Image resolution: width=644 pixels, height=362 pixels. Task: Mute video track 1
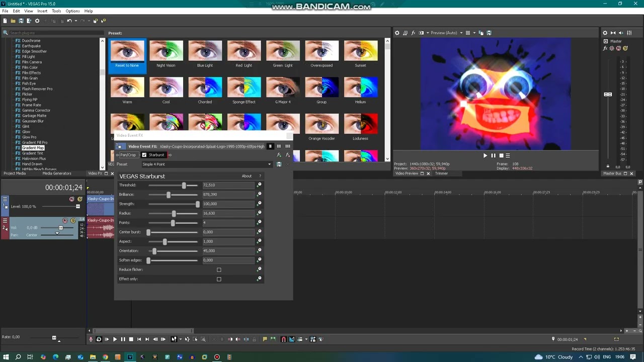point(71,199)
